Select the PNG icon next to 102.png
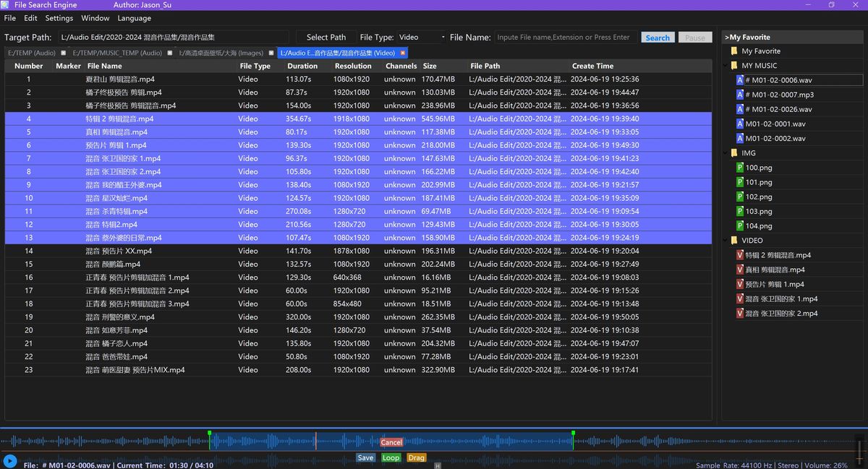 [741, 197]
